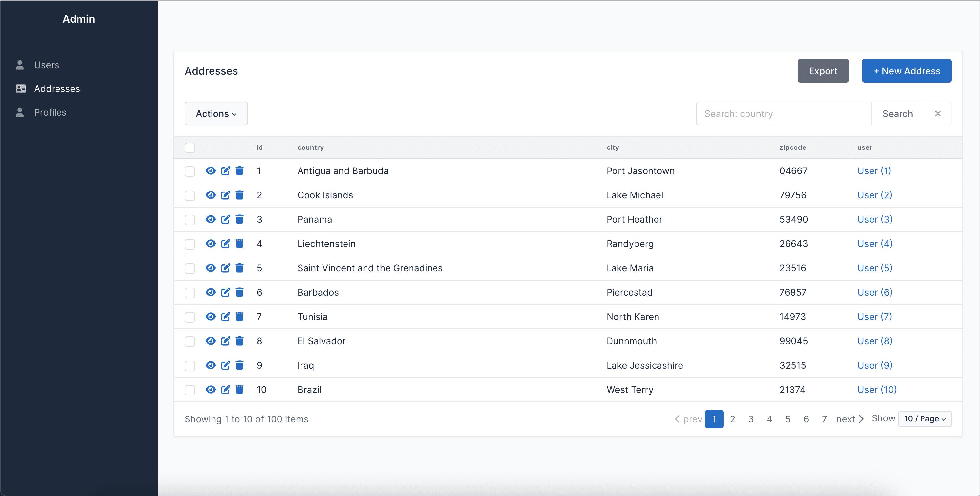Delete the Liechtenstein address with trash icon
980x496 pixels.
point(239,244)
